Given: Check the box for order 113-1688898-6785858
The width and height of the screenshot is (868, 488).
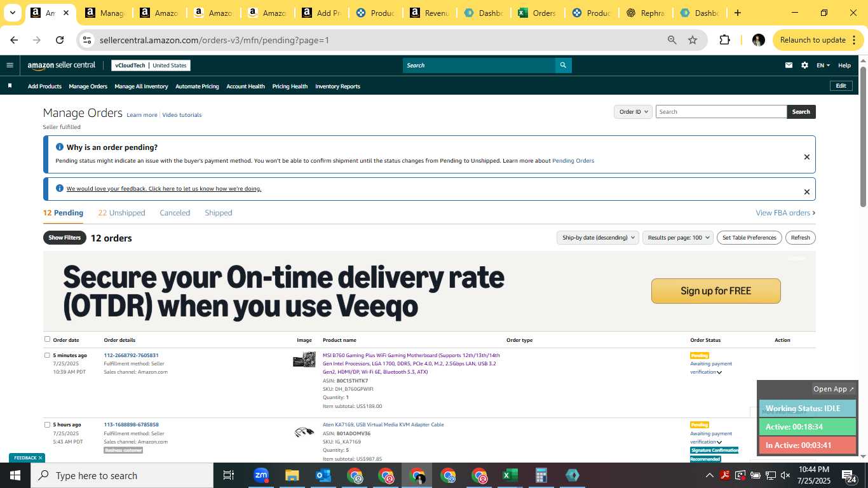Looking at the screenshot, I should coord(47,424).
